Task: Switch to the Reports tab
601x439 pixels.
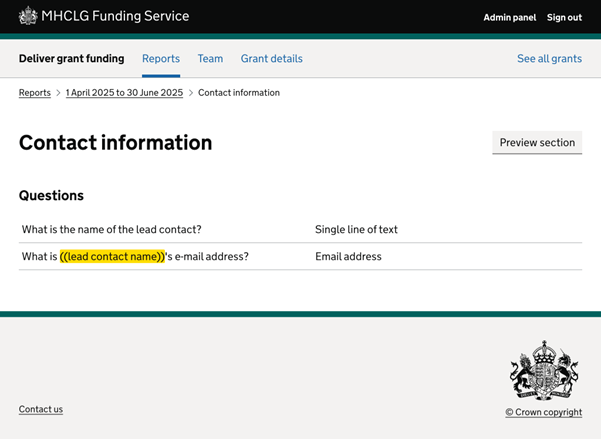Action: 161,58
